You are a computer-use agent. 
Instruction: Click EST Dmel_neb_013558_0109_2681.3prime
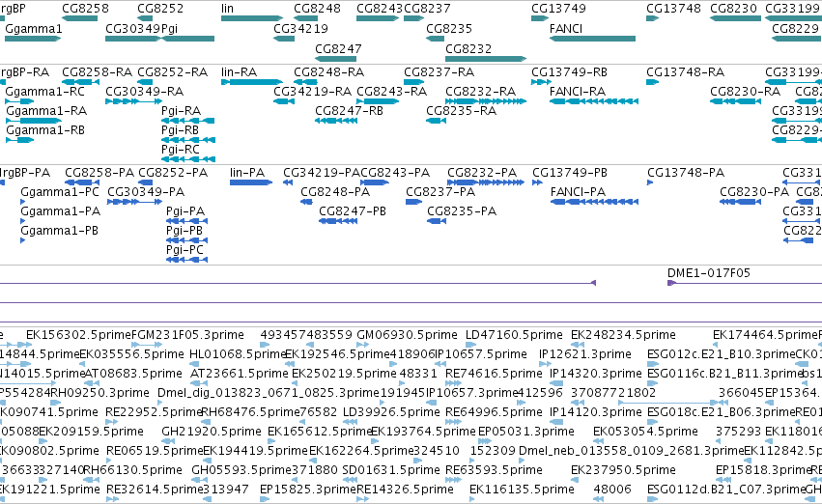pyautogui.click(x=632, y=452)
